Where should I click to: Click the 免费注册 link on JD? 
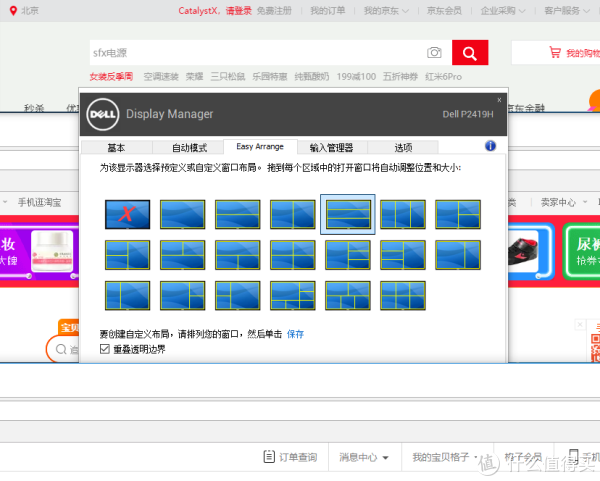274,11
